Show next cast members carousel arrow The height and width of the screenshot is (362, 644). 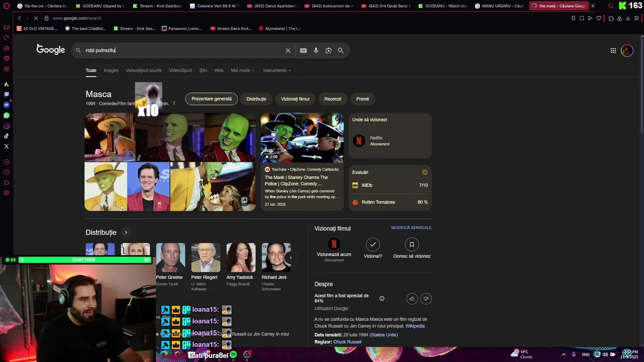coord(290,257)
